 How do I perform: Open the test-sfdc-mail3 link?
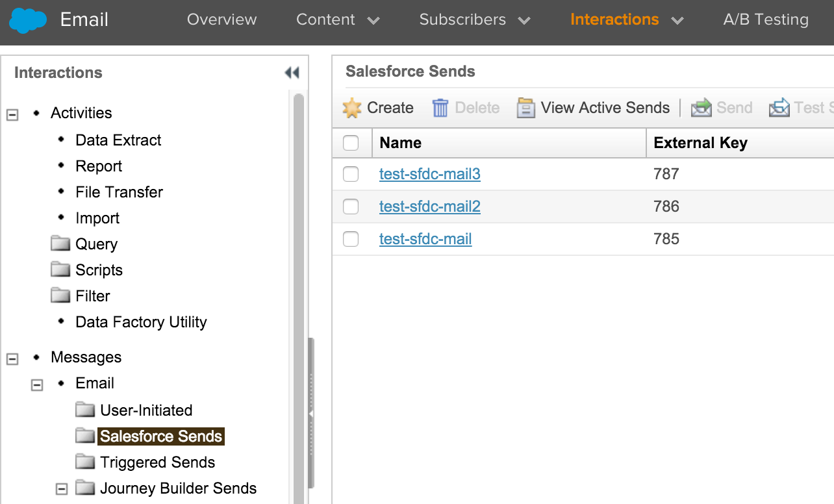[x=430, y=174]
